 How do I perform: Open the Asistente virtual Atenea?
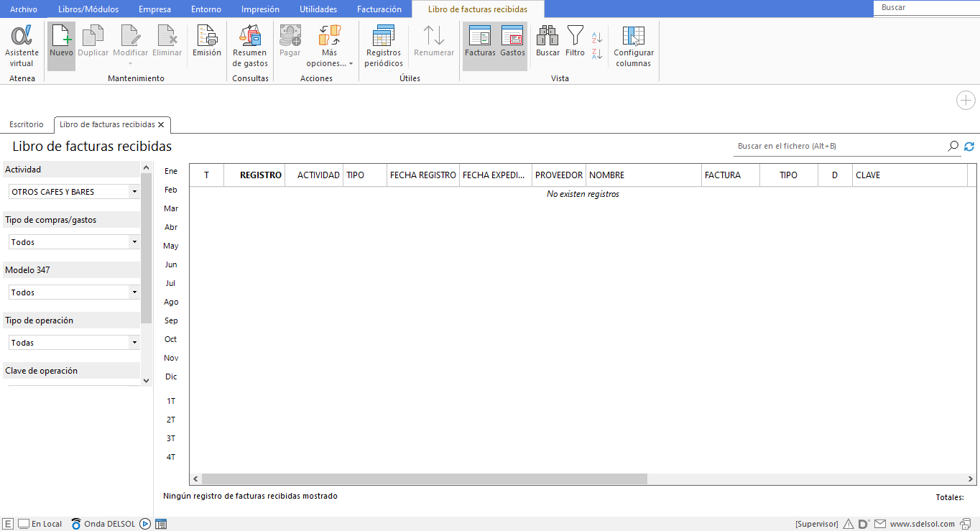pos(22,46)
